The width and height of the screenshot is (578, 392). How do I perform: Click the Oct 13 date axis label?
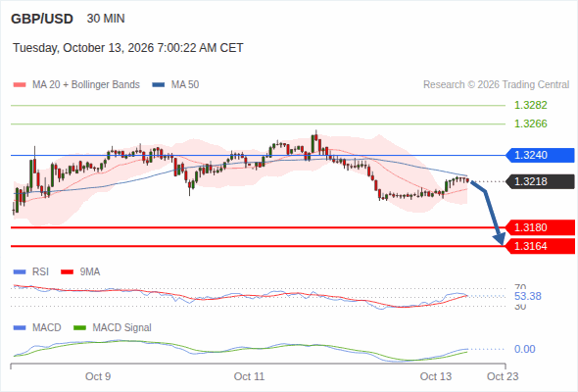pyautogui.click(x=436, y=376)
